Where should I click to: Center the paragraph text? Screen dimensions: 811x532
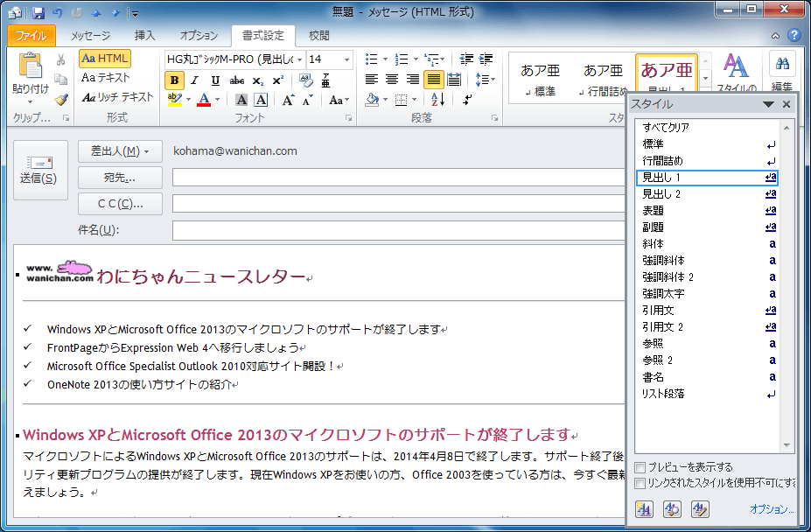(392, 80)
